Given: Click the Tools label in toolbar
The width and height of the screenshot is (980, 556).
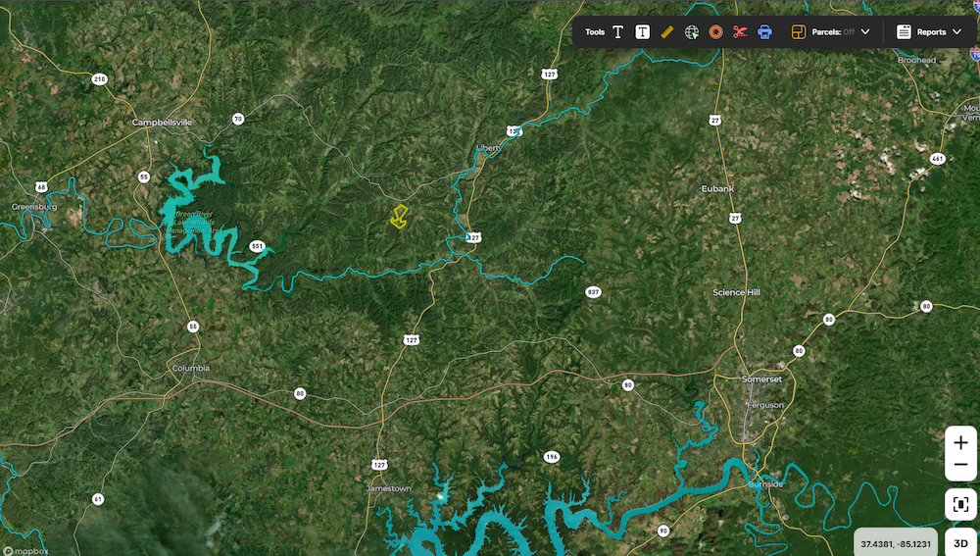Looking at the screenshot, I should [x=595, y=32].
